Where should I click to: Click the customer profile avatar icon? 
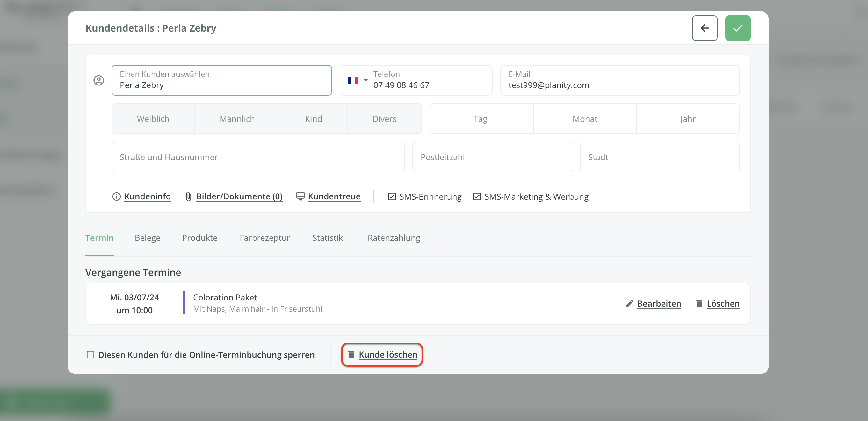98,80
